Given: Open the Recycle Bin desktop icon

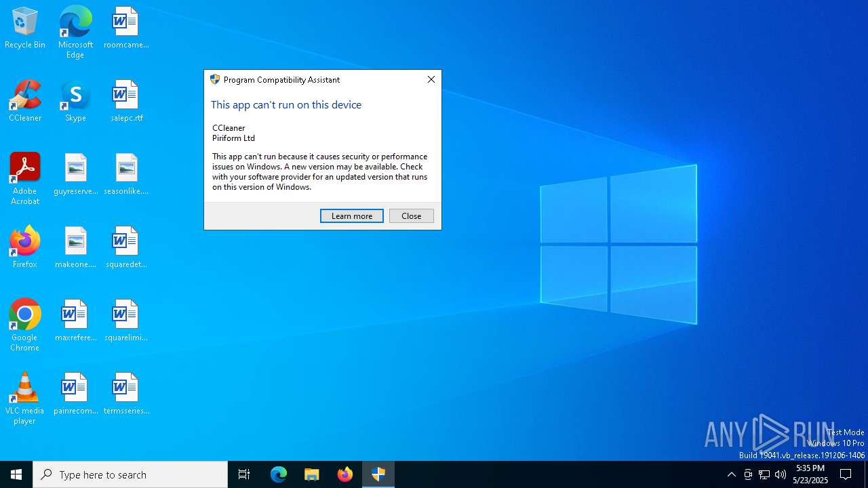Looking at the screenshot, I should click(25, 28).
